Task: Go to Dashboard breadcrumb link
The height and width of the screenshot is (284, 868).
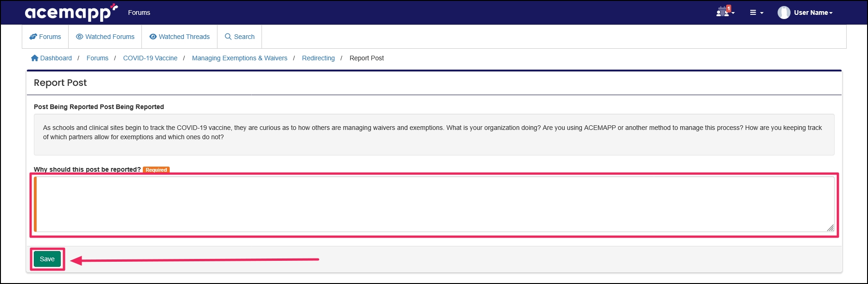Action: (x=51, y=58)
